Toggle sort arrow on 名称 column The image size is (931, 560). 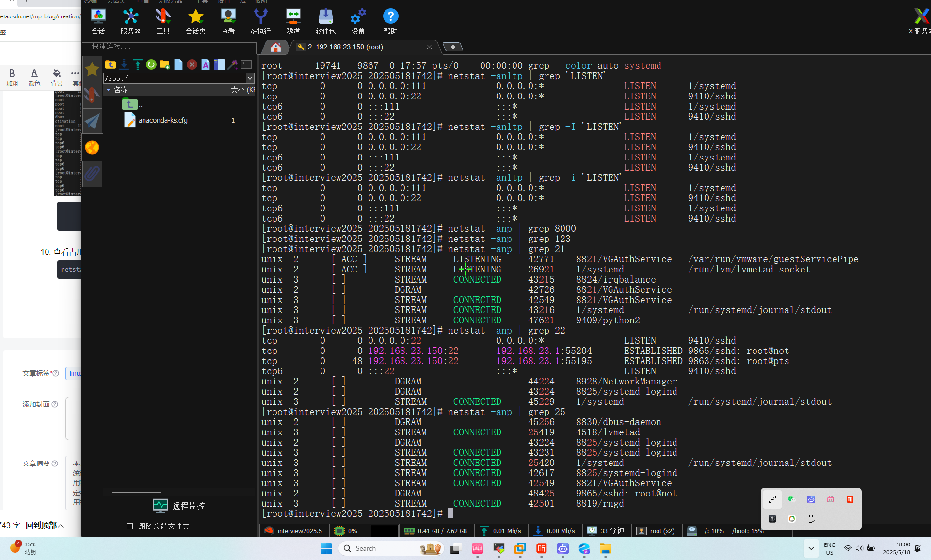tap(109, 90)
